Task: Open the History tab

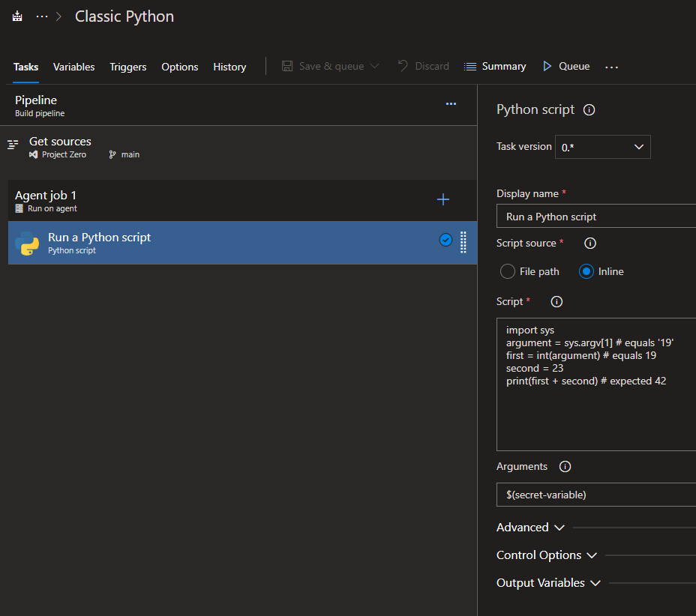Action: tap(229, 67)
